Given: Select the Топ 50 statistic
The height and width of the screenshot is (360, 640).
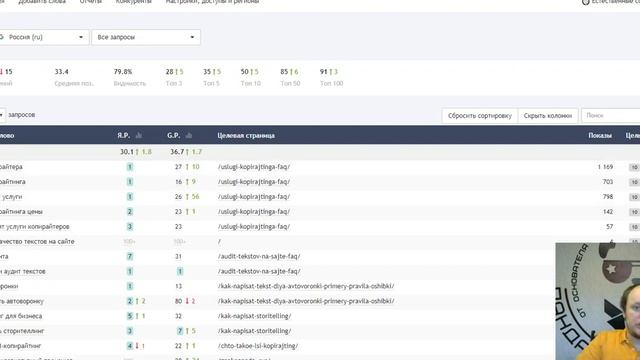Looking at the screenshot, I should [290, 77].
